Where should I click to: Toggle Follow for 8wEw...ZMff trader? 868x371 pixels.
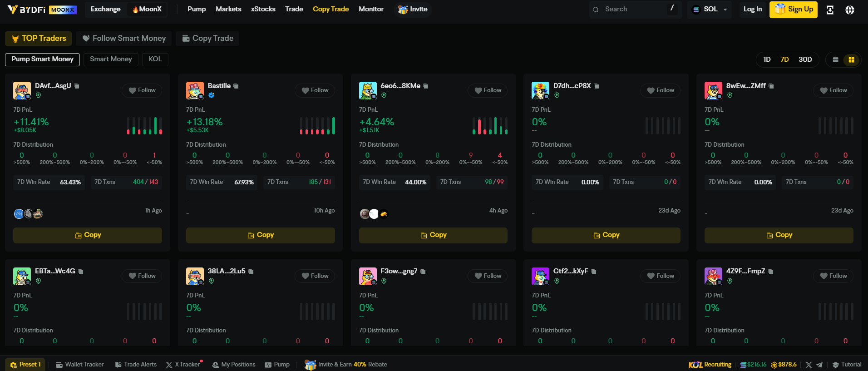coord(833,90)
